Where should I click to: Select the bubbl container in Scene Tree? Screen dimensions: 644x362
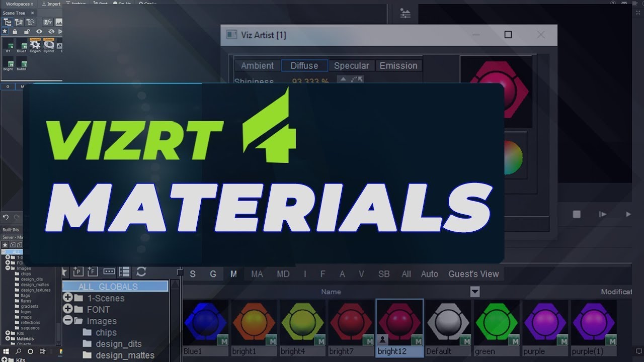click(22, 64)
